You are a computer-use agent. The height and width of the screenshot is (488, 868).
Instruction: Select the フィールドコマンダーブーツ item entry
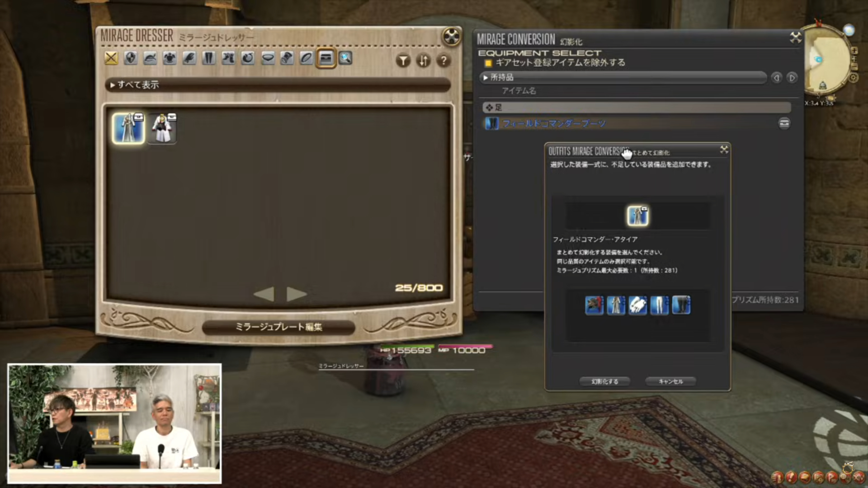[554, 123]
